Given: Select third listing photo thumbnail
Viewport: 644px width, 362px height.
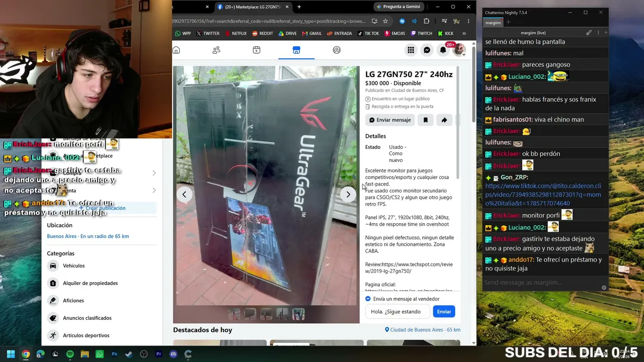Looking at the screenshot, I should (x=266, y=314).
